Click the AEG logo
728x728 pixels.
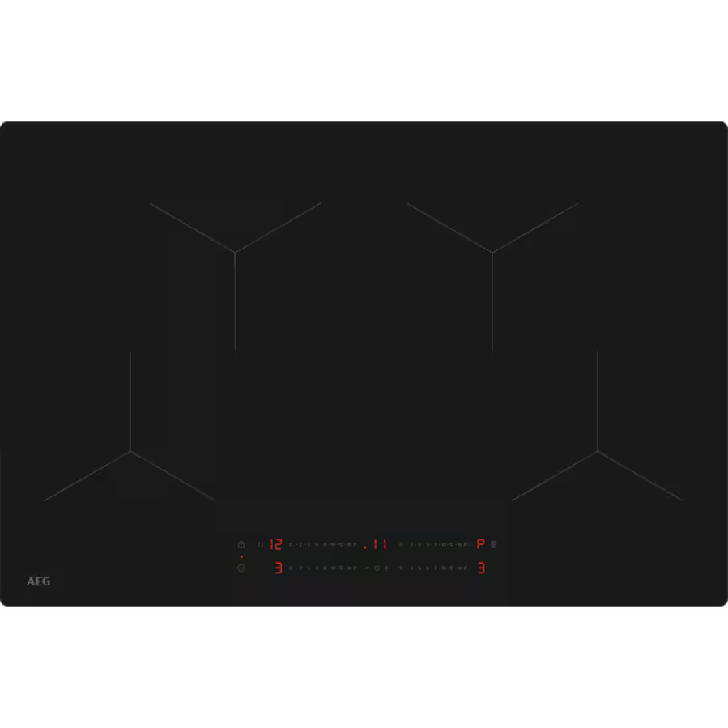point(39,581)
